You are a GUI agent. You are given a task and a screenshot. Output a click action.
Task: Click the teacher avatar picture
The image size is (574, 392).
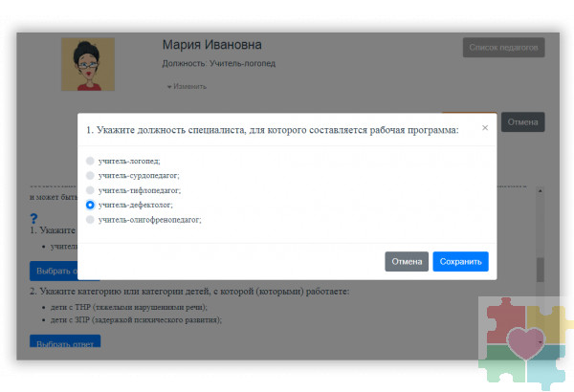pos(88,64)
